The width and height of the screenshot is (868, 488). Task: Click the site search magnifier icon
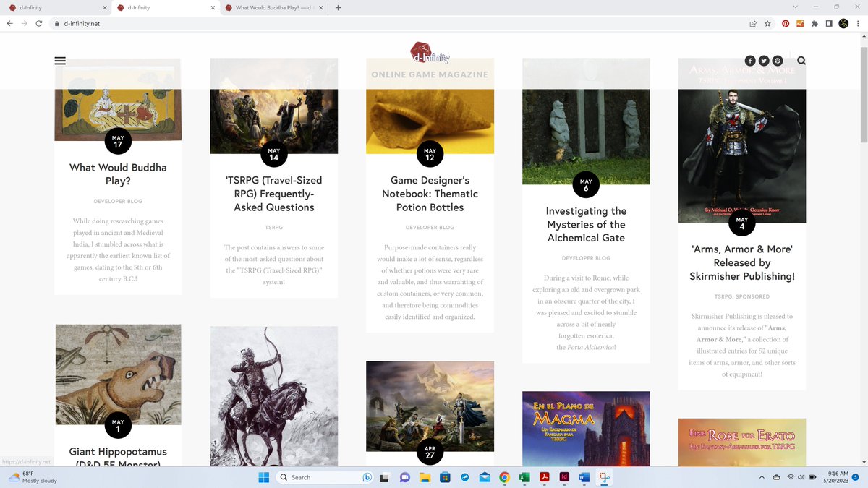pos(801,61)
